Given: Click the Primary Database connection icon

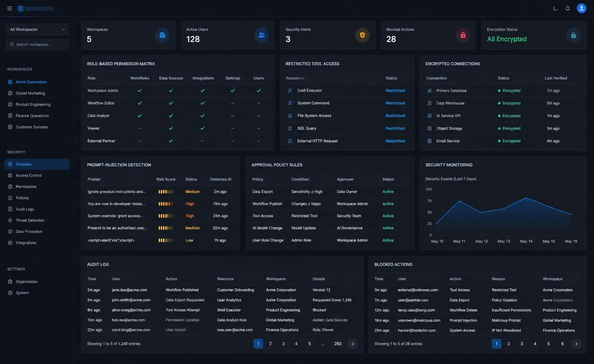Looking at the screenshot, I should [429, 91].
